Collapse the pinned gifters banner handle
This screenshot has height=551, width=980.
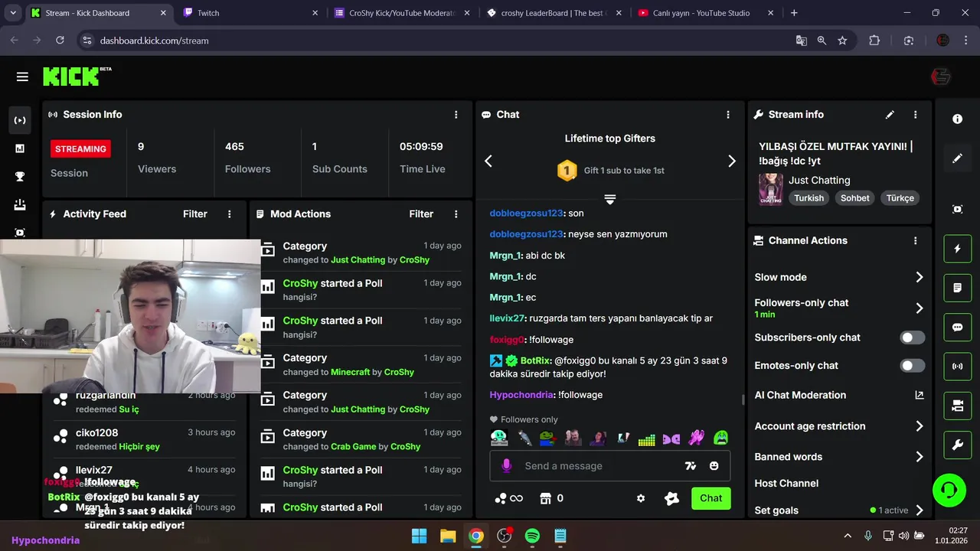(x=610, y=199)
